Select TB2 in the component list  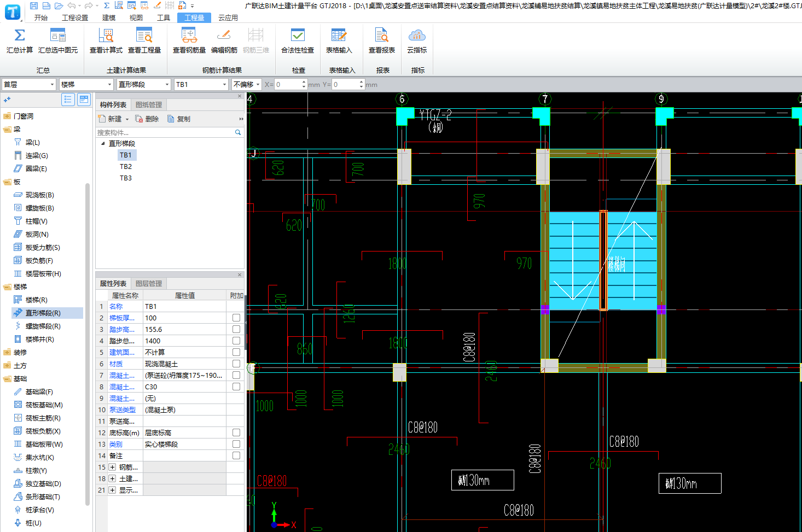tap(126, 167)
